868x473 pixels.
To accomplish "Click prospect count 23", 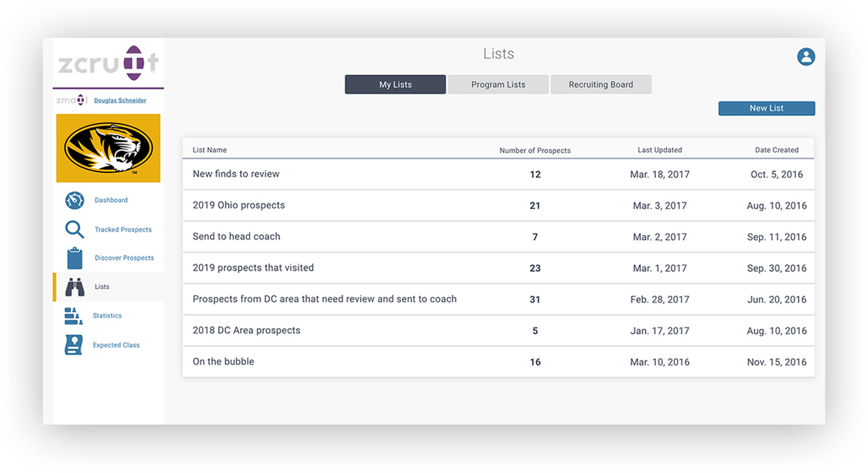I will [535, 268].
